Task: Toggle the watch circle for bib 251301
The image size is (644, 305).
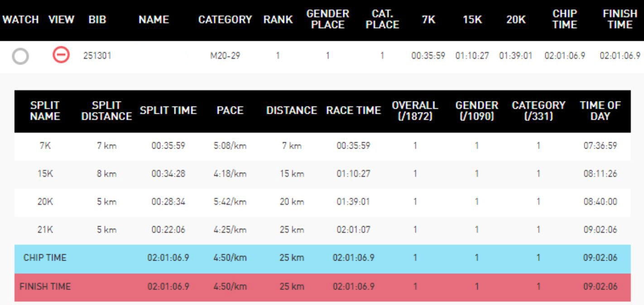Action: 20,56
